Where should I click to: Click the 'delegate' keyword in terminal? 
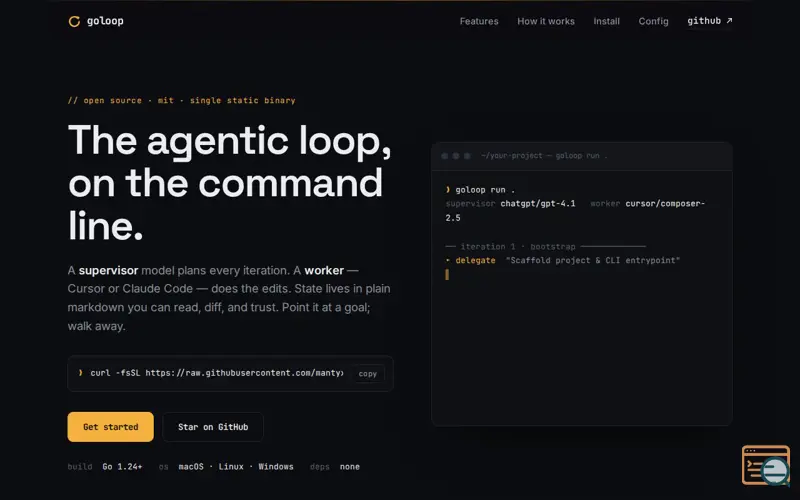475,260
